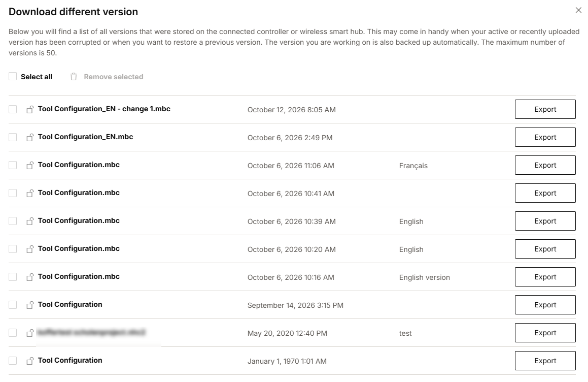
Task: Click the Français comment text
Action: click(x=413, y=166)
